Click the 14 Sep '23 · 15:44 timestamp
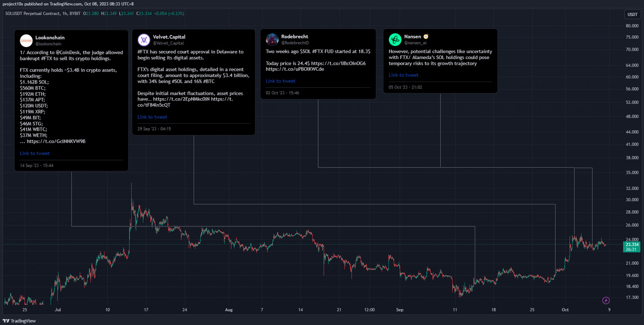The width and height of the screenshot is (644, 325). [x=37, y=166]
